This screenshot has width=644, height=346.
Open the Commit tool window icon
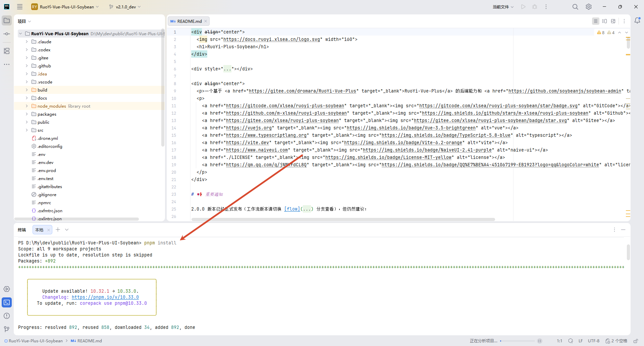click(7, 34)
